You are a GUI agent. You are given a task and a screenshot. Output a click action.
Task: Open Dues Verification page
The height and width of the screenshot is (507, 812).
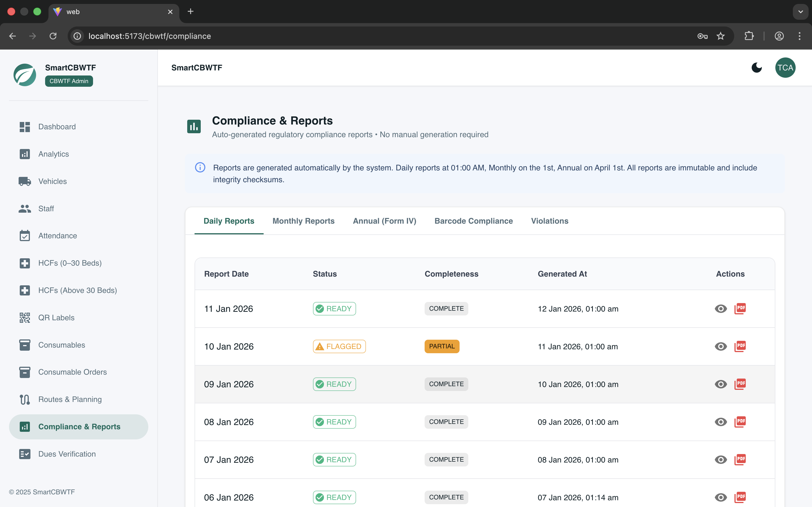[x=67, y=454]
